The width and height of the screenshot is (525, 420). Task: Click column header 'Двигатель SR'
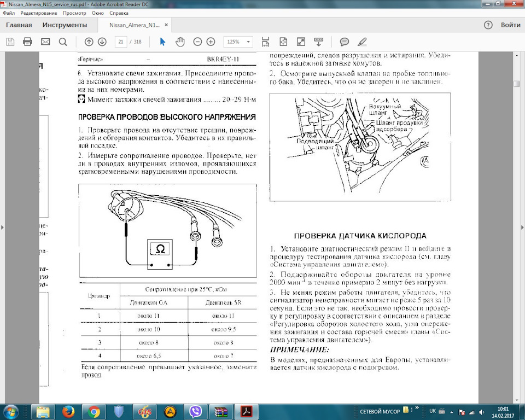pyautogui.click(x=223, y=303)
